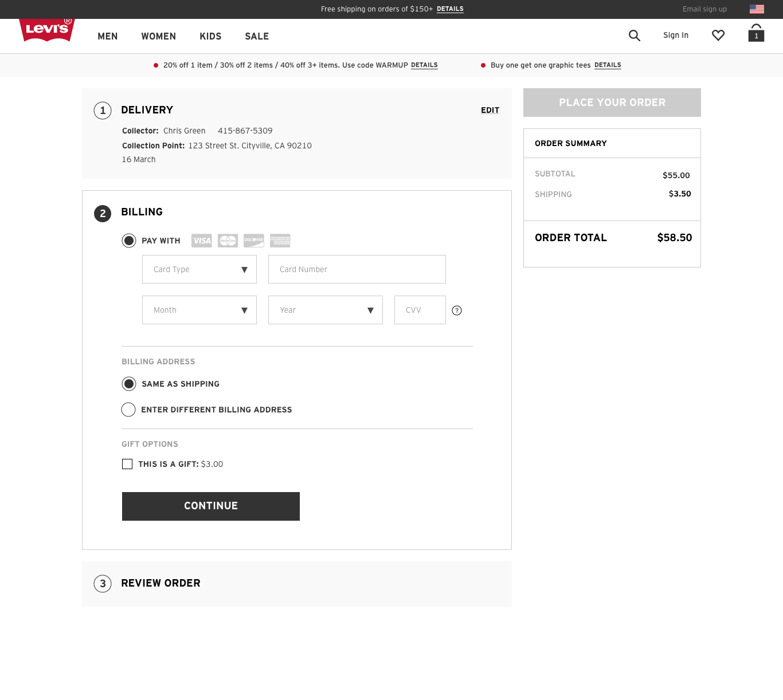Check the This Is A Gift box
This screenshot has width=783, height=700.
127,464
